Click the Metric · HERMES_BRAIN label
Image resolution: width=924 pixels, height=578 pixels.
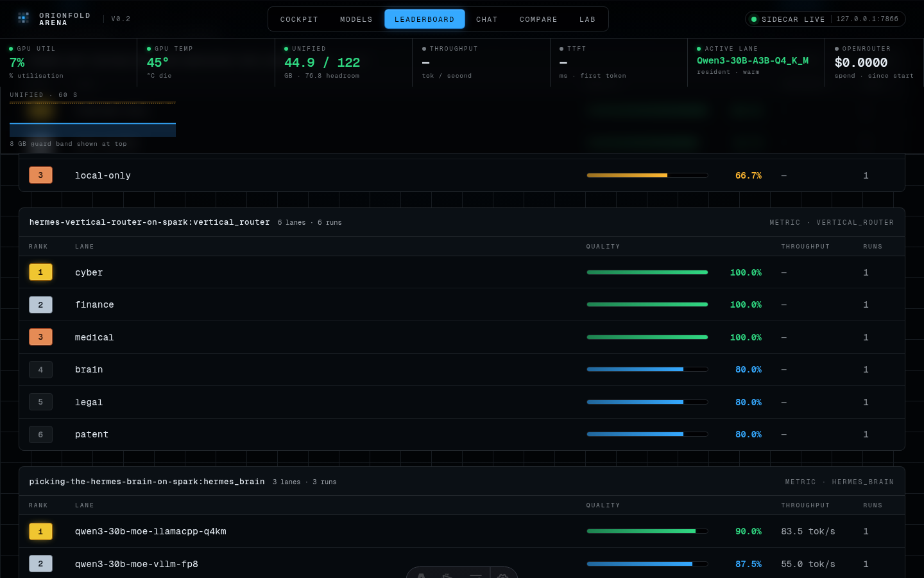pos(839,482)
